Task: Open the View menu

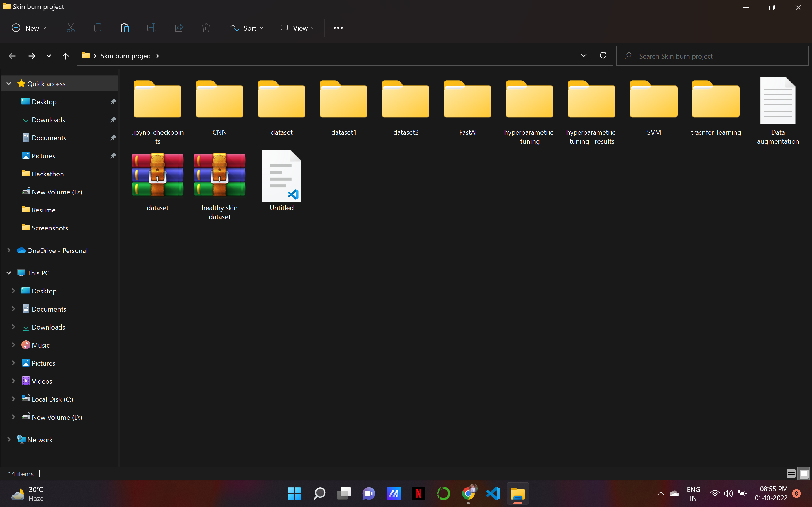Action: coord(297,28)
